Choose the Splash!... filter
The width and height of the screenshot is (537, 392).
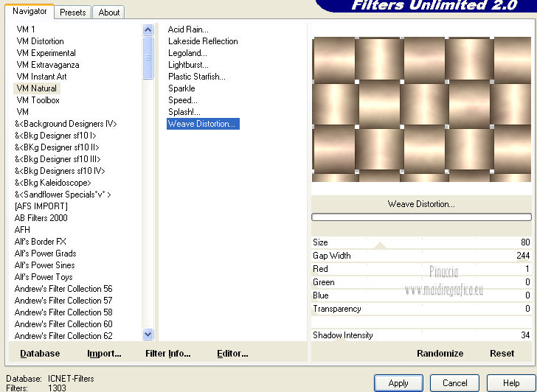coord(184,112)
